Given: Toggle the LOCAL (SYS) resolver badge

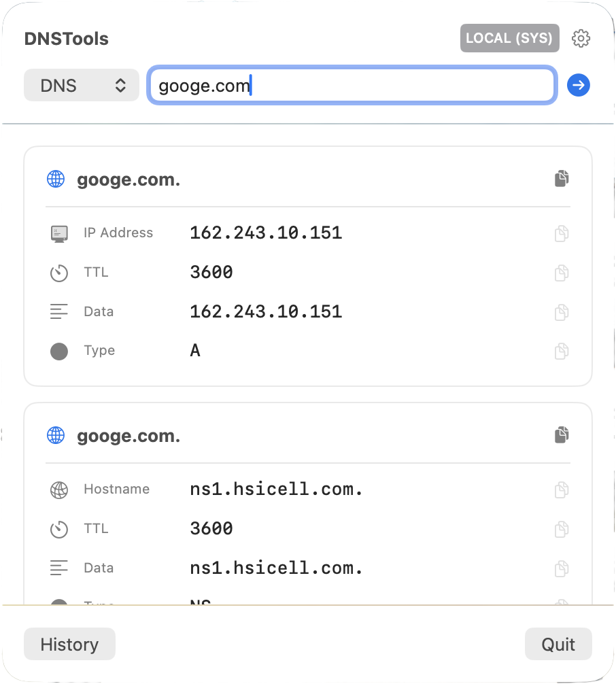Looking at the screenshot, I should [x=509, y=39].
